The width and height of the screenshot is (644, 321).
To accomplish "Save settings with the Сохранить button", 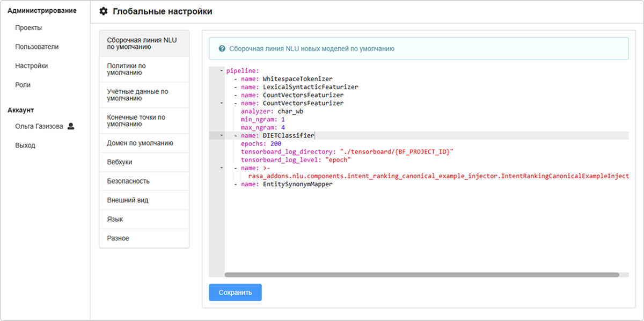I will pos(235,293).
